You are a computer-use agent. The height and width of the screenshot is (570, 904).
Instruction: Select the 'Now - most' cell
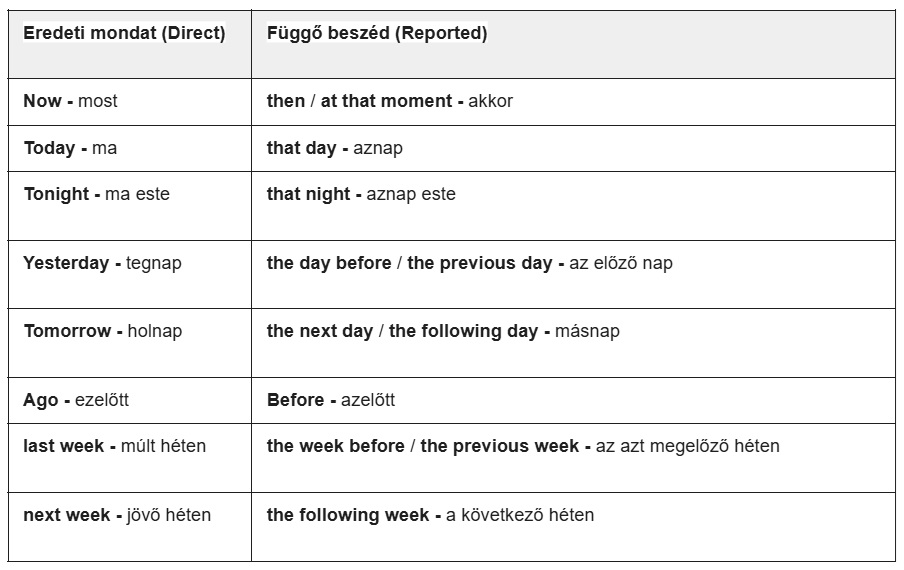click(71, 101)
